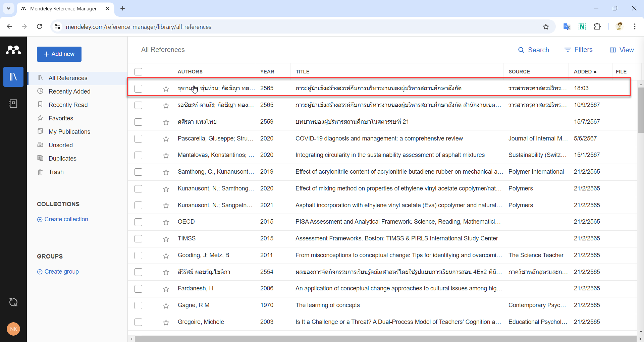Check the OECD reference row
The height and width of the screenshot is (342, 644).
pyautogui.click(x=138, y=222)
